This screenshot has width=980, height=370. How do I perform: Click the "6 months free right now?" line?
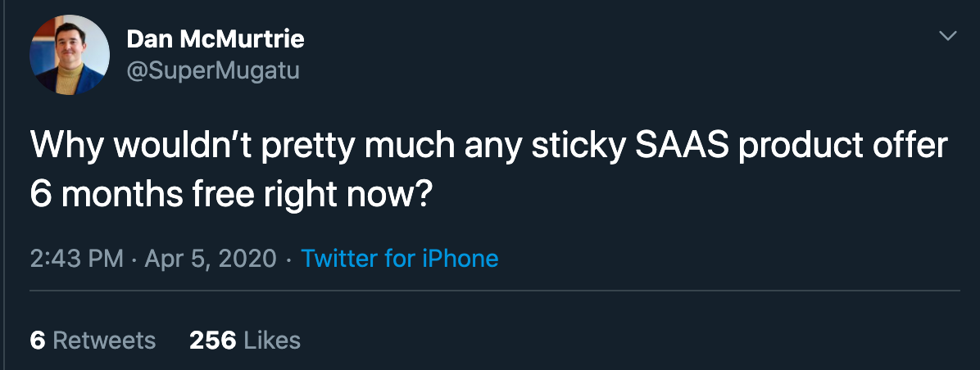click(230, 193)
